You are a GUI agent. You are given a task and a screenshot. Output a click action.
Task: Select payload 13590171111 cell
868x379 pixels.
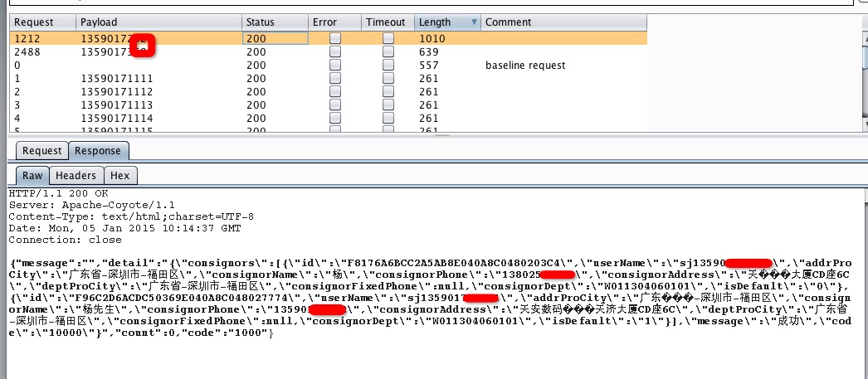[158, 79]
